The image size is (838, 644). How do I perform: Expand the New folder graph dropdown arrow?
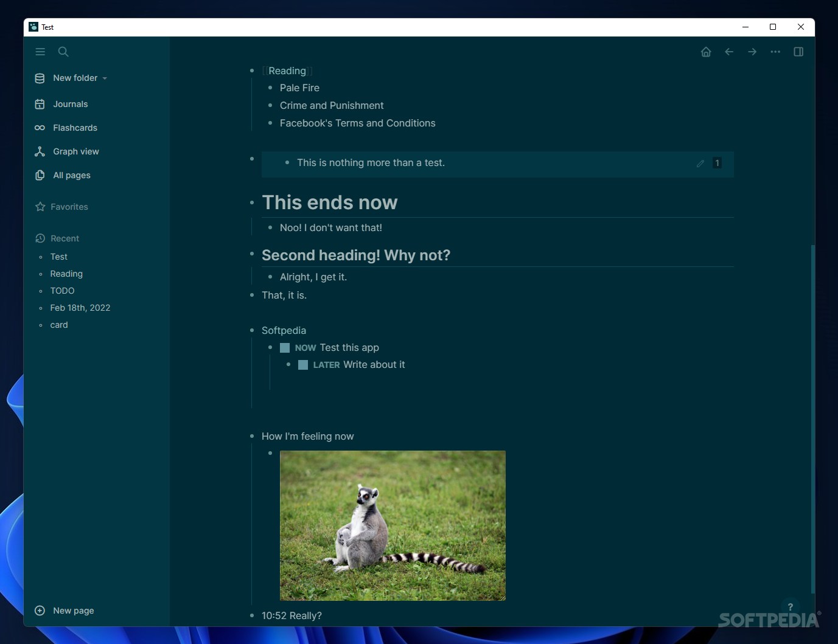point(105,78)
